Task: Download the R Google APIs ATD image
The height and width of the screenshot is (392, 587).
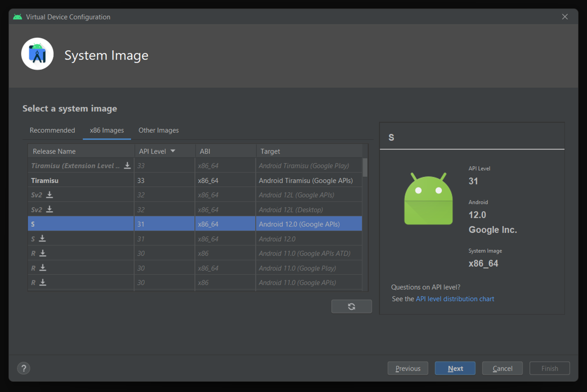Action: pos(43,253)
